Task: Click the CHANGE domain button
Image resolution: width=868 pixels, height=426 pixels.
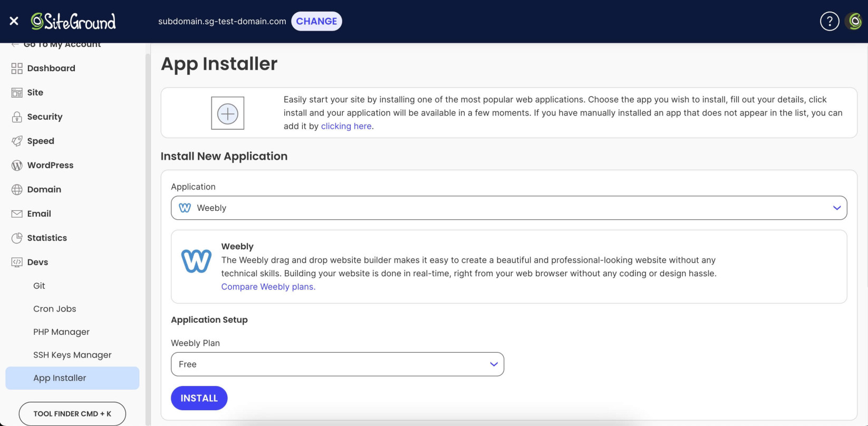Action: [316, 21]
